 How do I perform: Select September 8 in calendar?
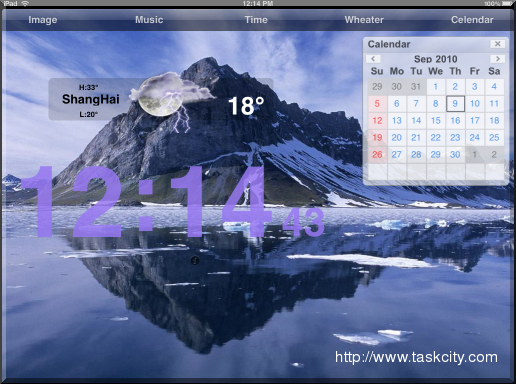pos(435,104)
